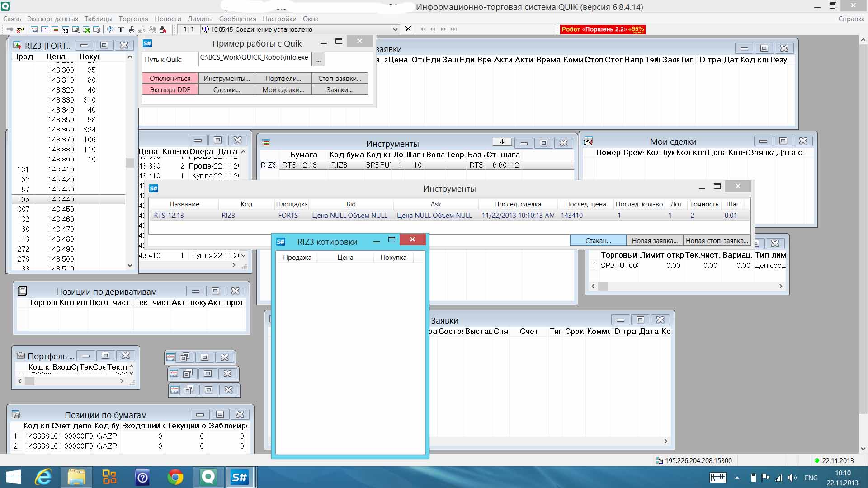
Task: Click the disconnect key icon with red cross
Action: (x=19, y=29)
